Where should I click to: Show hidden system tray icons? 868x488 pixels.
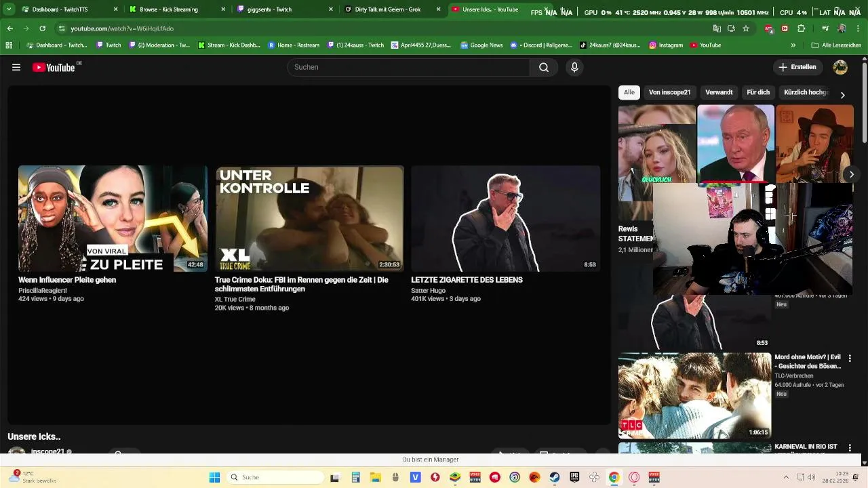786,477
